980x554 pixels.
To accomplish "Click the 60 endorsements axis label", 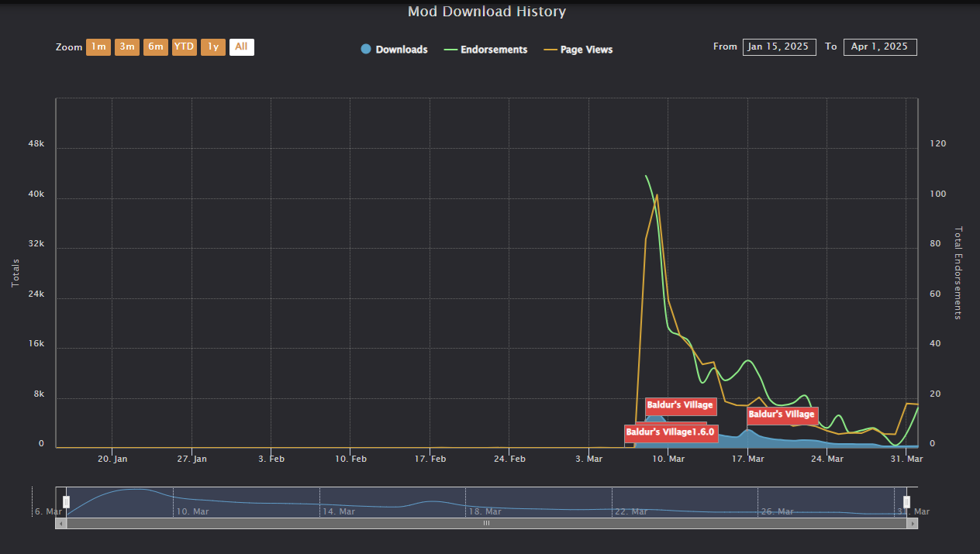I will pyautogui.click(x=935, y=294).
